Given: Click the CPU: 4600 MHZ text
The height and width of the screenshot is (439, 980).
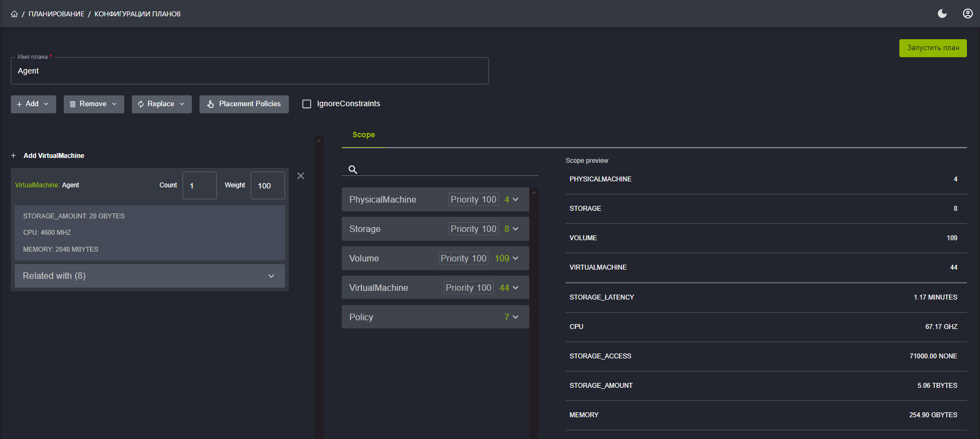Looking at the screenshot, I should (47, 233).
